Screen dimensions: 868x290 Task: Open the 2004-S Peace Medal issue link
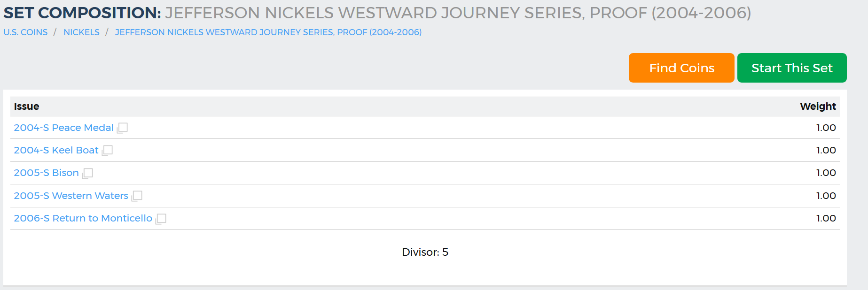coord(64,128)
